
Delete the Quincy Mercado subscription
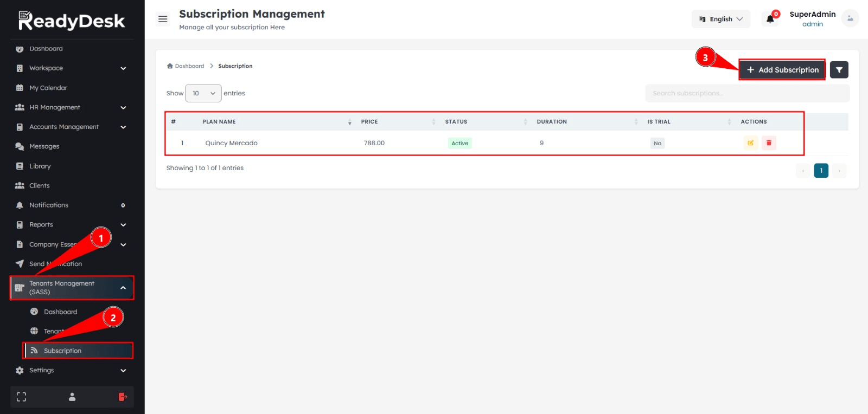pyautogui.click(x=769, y=143)
